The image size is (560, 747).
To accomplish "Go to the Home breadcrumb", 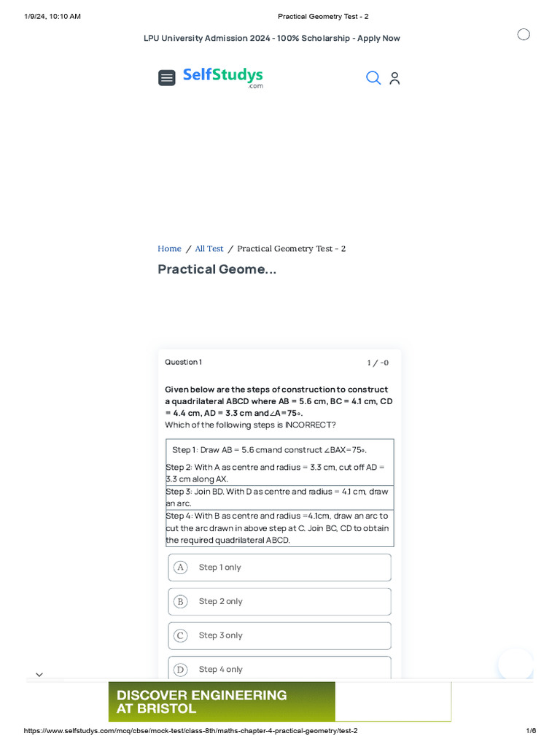I will pos(169,249).
